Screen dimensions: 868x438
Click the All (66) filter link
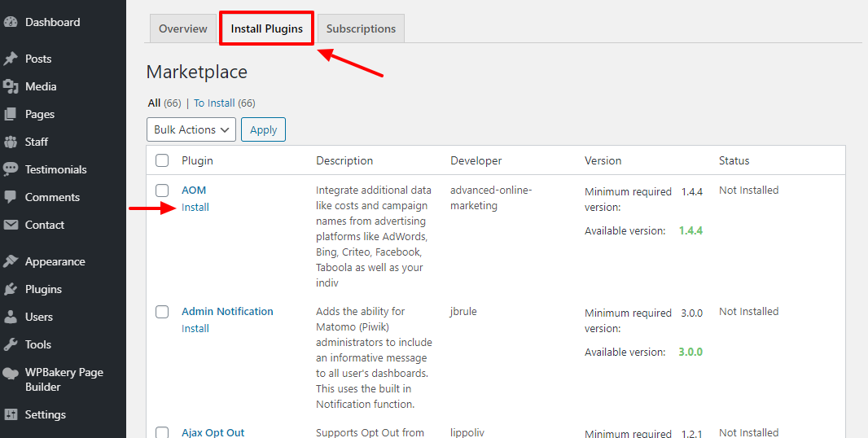tap(164, 103)
